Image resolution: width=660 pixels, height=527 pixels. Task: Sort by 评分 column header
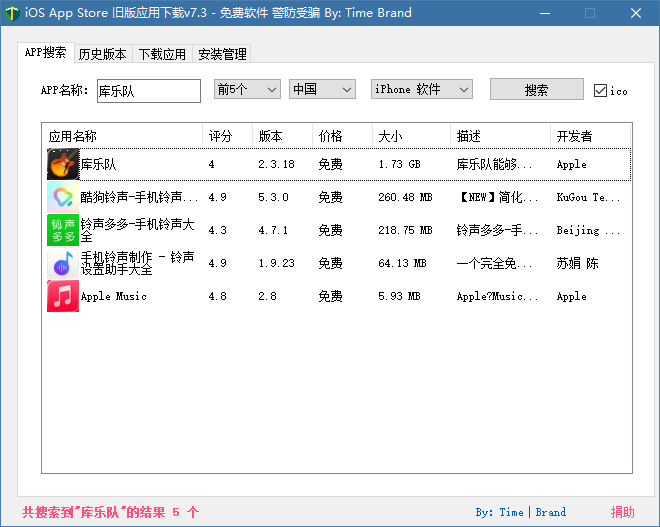228,136
